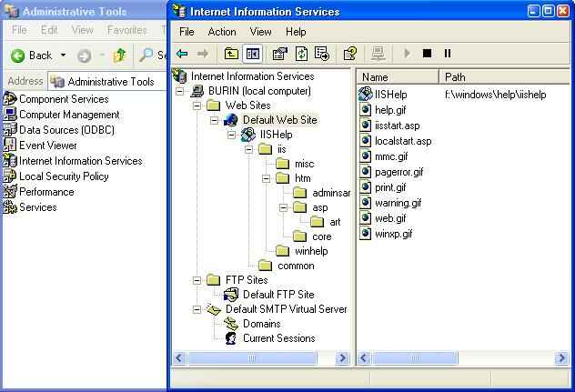Click the Forward arrow in IIS toolbar

[x=202, y=54]
